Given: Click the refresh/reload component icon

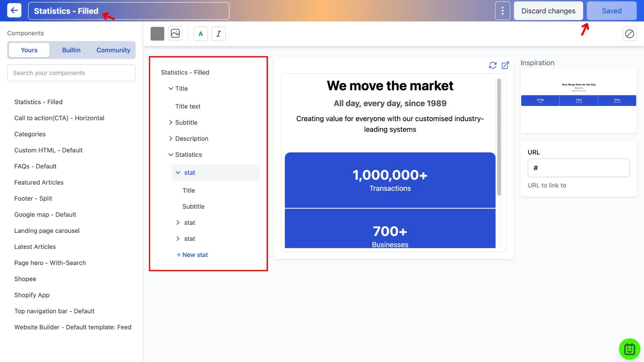Looking at the screenshot, I should (x=493, y=65).
